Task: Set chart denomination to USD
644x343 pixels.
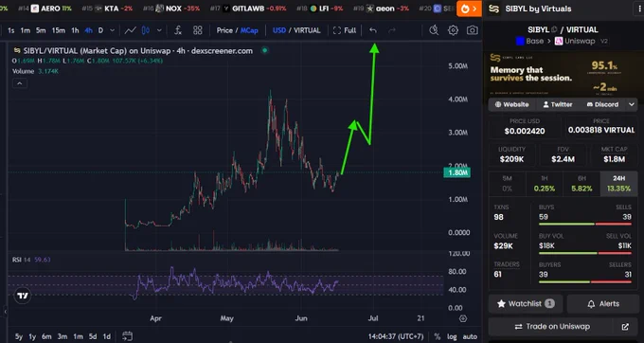Action: (279, 30)
